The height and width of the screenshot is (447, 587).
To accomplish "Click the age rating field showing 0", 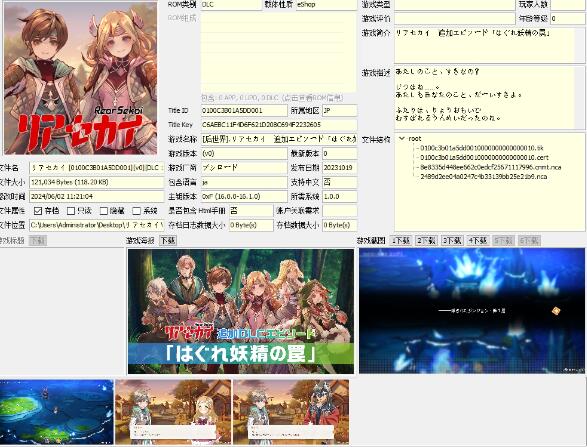I will [x=568, y=18].
